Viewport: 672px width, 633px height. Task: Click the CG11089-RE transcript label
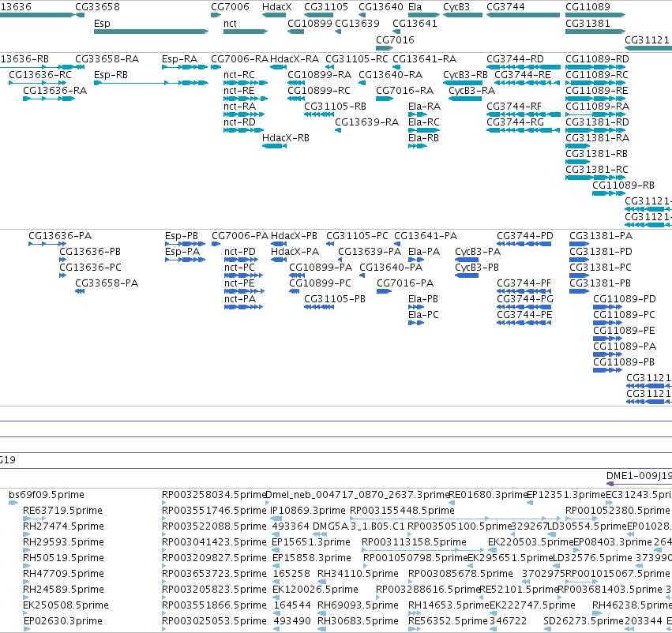[x=596, y=91]
